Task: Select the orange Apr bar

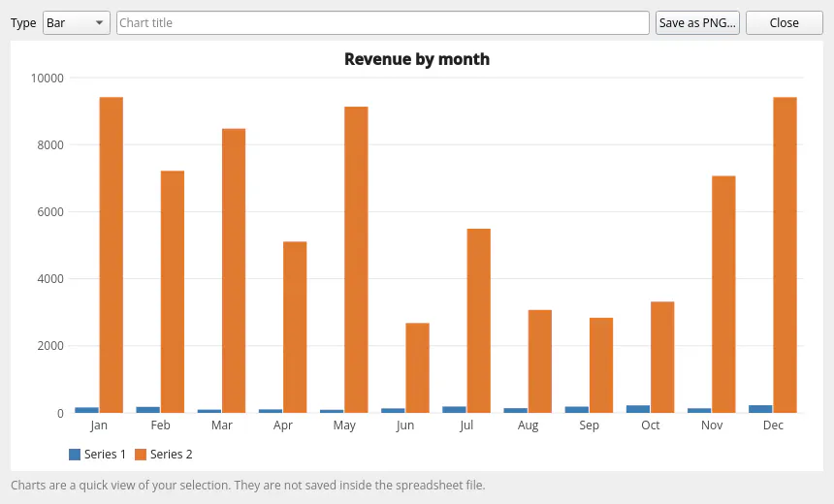Action: (295, 327)
